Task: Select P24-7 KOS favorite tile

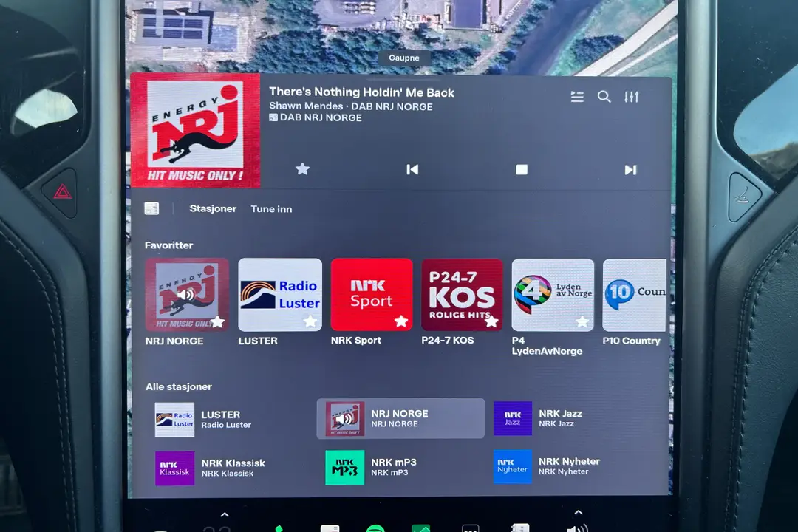Action: pos(462,295)
